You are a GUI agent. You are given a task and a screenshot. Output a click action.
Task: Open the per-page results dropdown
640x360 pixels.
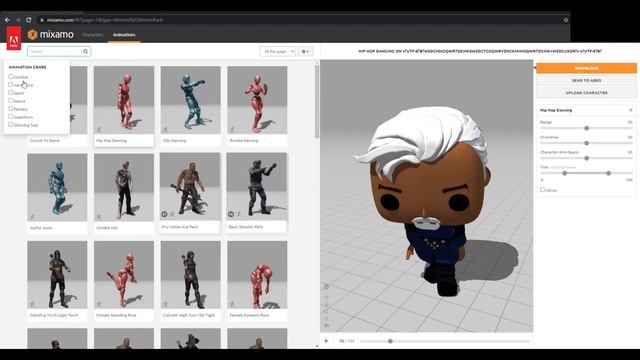pyautogui.click(x=278, y=51)
